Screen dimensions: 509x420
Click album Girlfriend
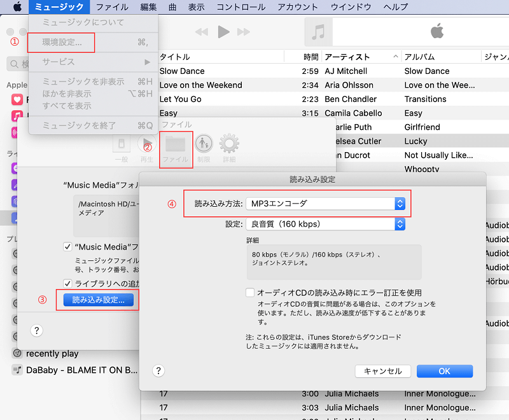pos(422,127)
